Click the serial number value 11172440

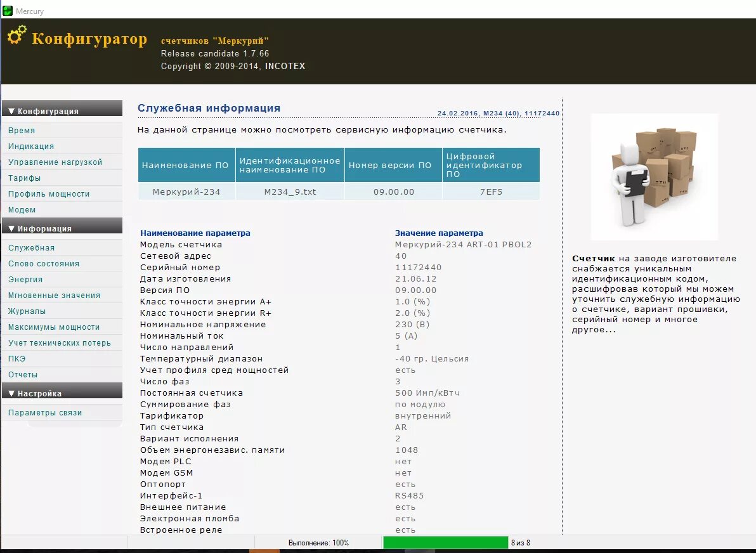click(x=419, y=267)
